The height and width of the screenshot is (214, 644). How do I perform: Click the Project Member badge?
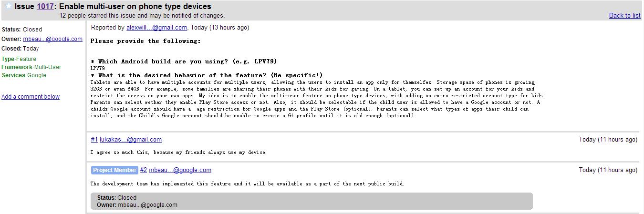coord(114,170)
